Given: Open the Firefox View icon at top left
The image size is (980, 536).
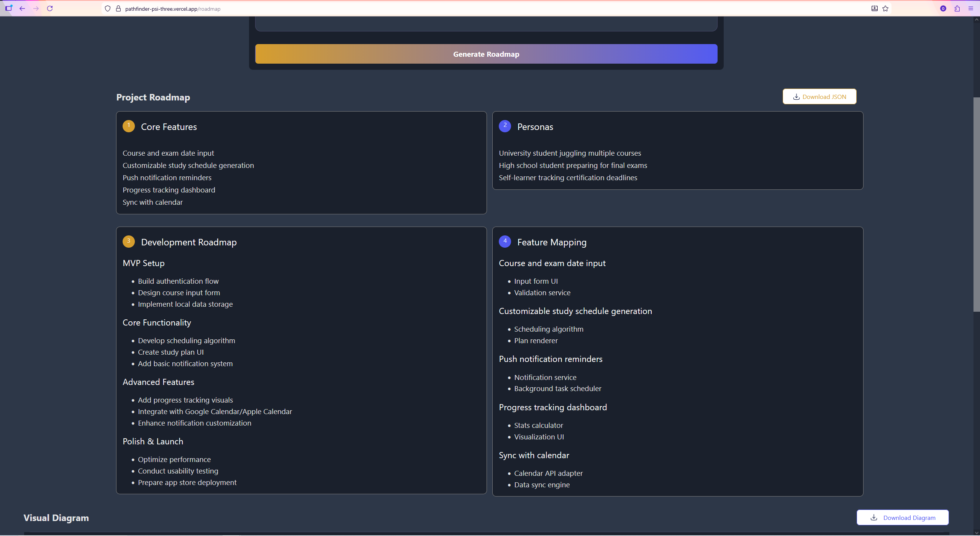Looking at the screenshot, I should click(9, 8).
